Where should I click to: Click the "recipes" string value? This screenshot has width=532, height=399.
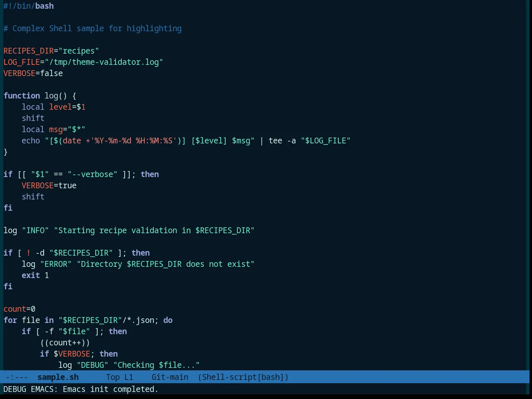coord(79,51)
